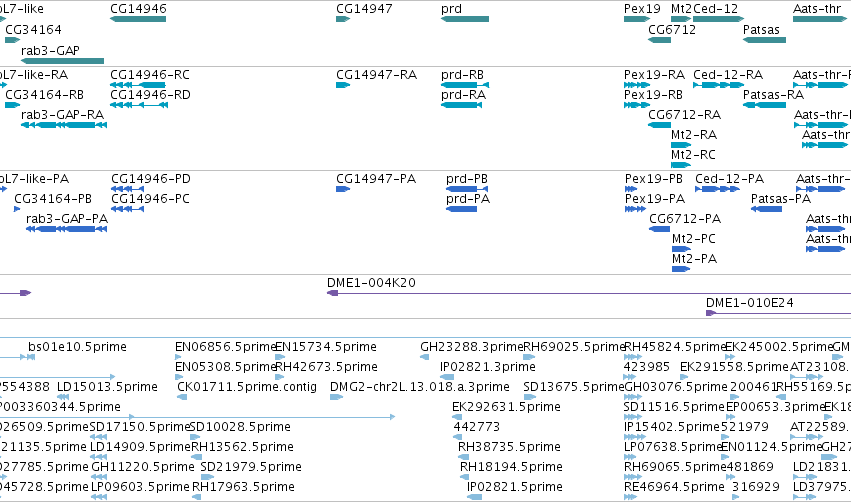Select the prd-RA transcript

[461, 105]
